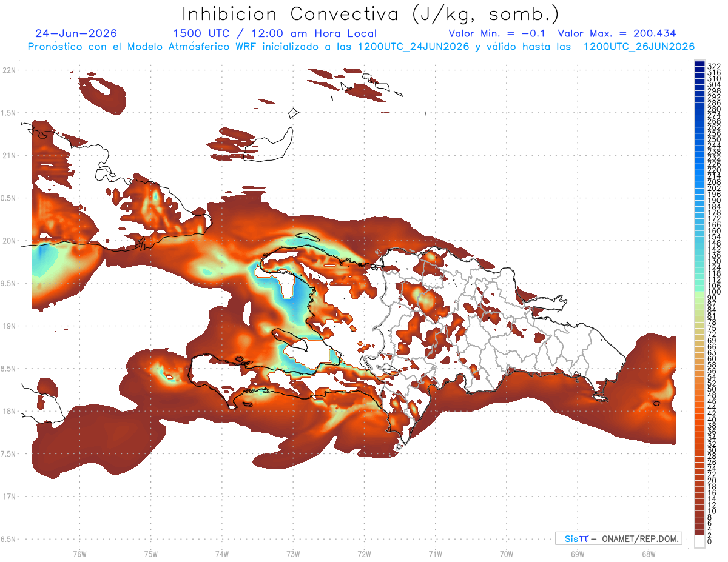728x562 pixels.
Task: Select the date text '24-Jun-2026'
Action: click(76, 34)
